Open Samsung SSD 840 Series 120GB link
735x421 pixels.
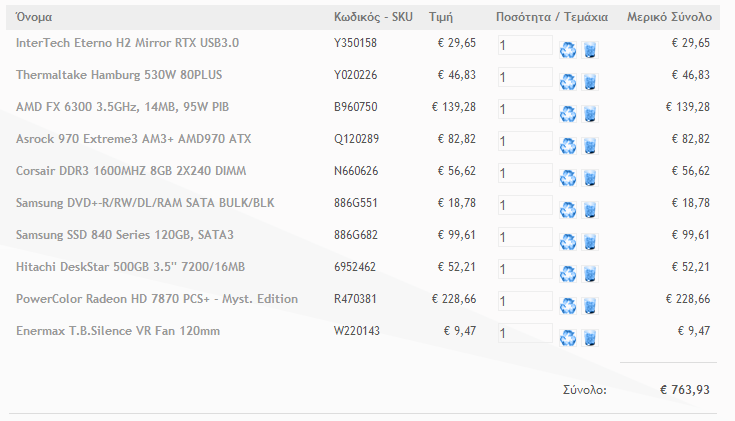pos(125,235)
